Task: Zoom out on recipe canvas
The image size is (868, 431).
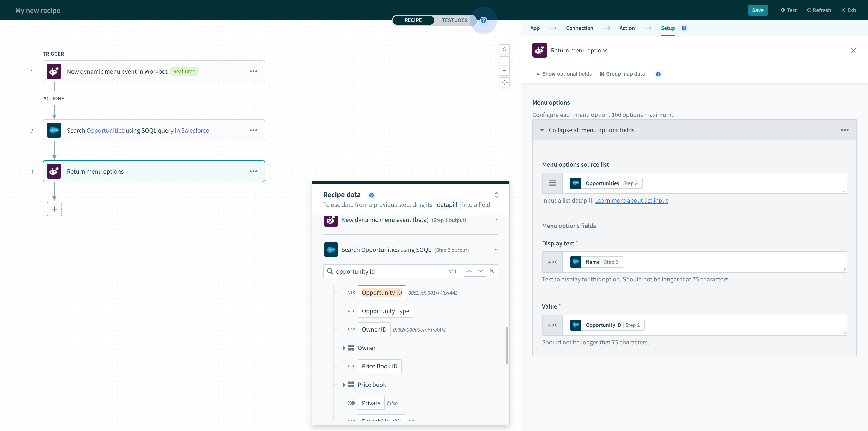Action: 505,70
